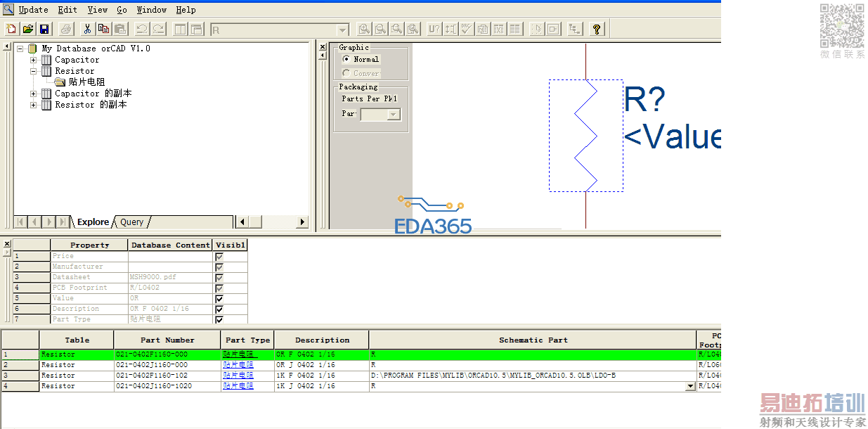Viewport: 868px width, 429px height.
Task: Toggle the Visible checkbox for Description
Action: pyautogui.click(x=219, y=309)
